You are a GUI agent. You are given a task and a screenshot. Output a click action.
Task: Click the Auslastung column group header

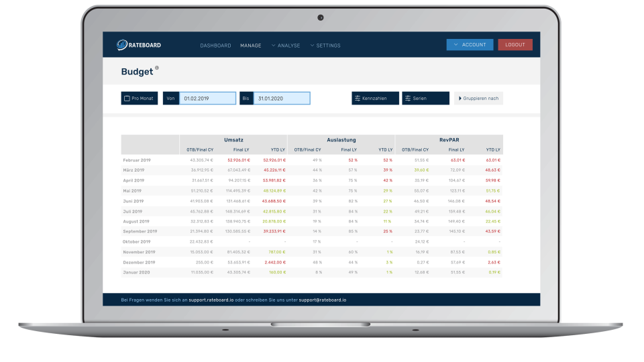click(x=341, y=140)
